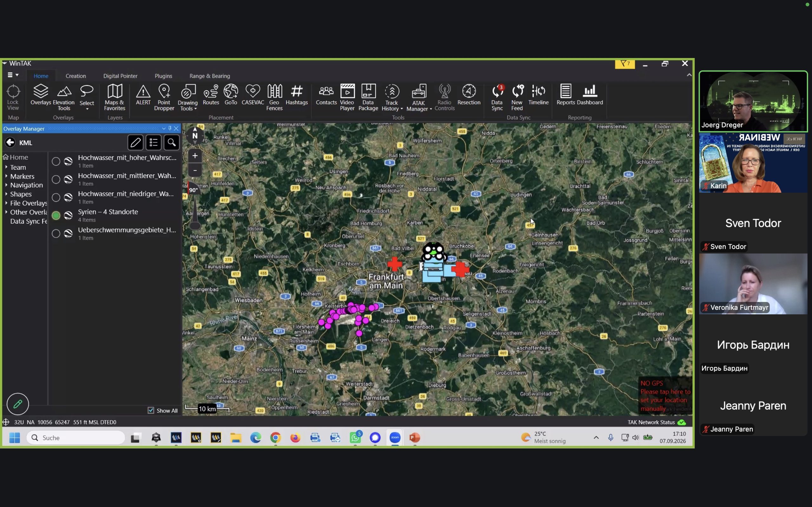Switch to the Creation ribbon tab
Screen dimensions: 812x507
click(75, 76)
